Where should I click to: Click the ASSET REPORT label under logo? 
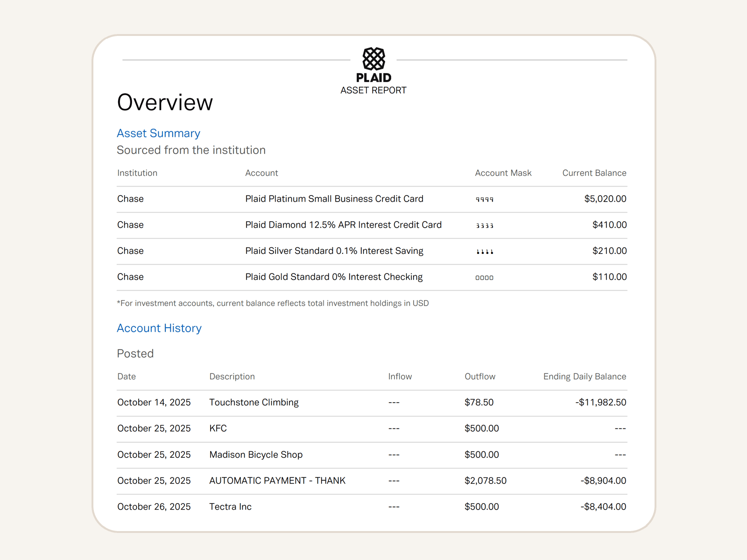click(373, 90)
